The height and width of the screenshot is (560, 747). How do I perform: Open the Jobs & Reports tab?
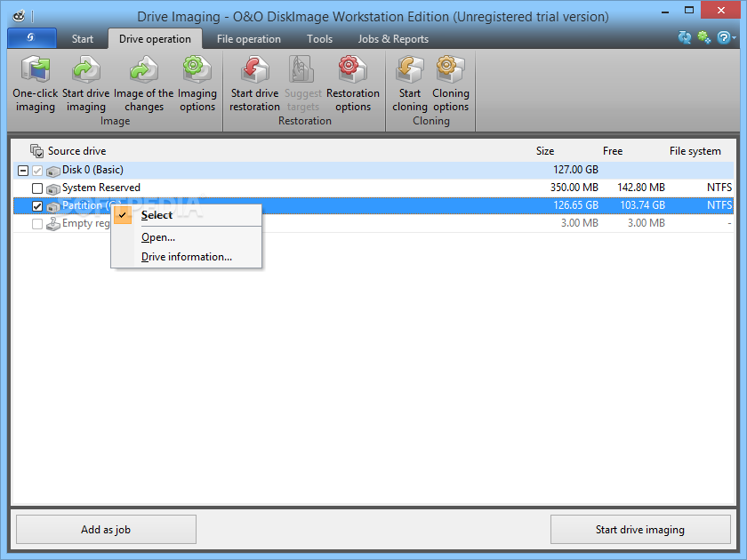coord(393,39)
